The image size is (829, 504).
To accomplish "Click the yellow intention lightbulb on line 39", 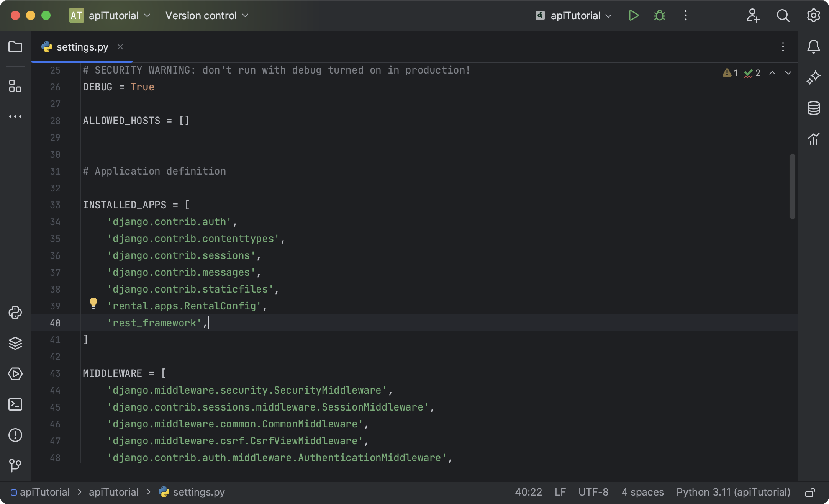I will (93, 303).
